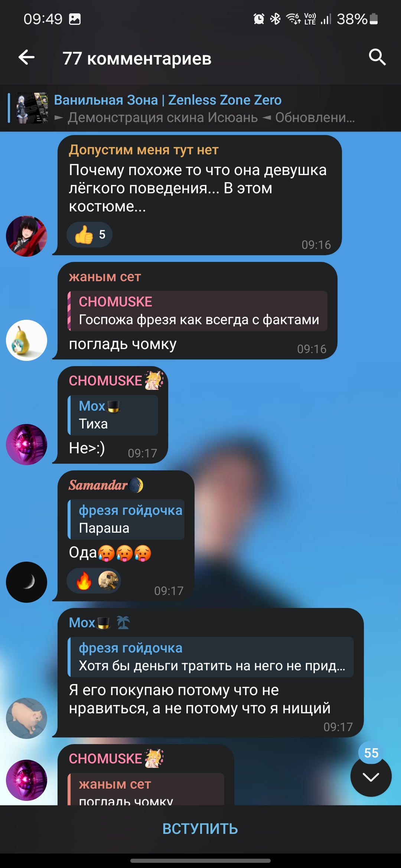Open the quoted фрезя гойдочка reply Параша
Screen dimensions: 401x868
point(126,519)
